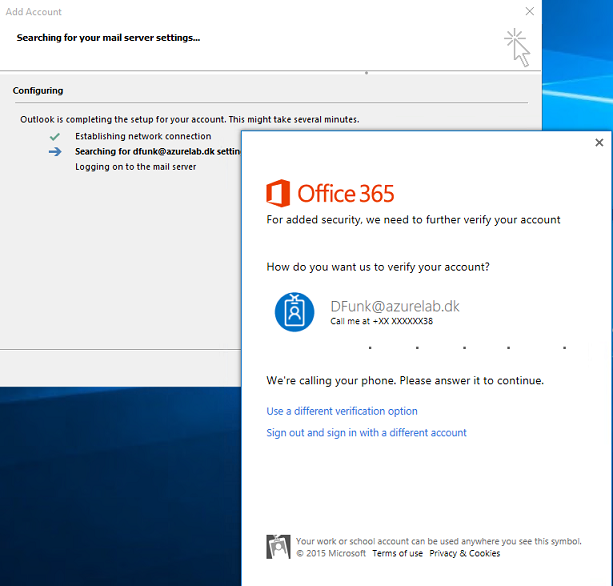
Task: Click 'We're calling your phone' message
Action: point(405,380)
